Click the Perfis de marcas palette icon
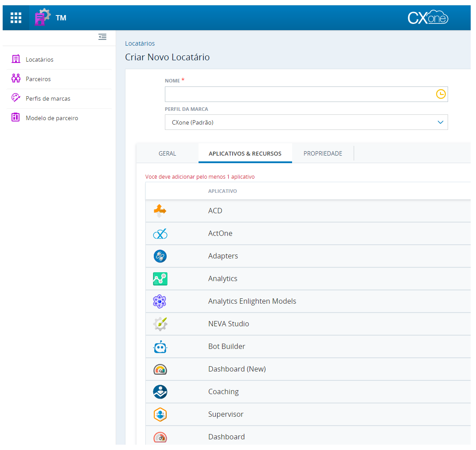This screenshot has height=450, width=476. point(16,98)
